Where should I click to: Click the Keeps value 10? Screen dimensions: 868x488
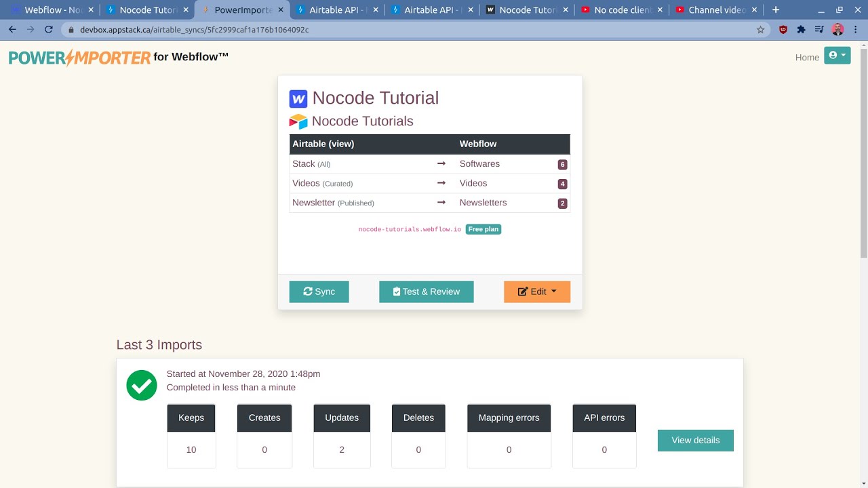point(191,450)
